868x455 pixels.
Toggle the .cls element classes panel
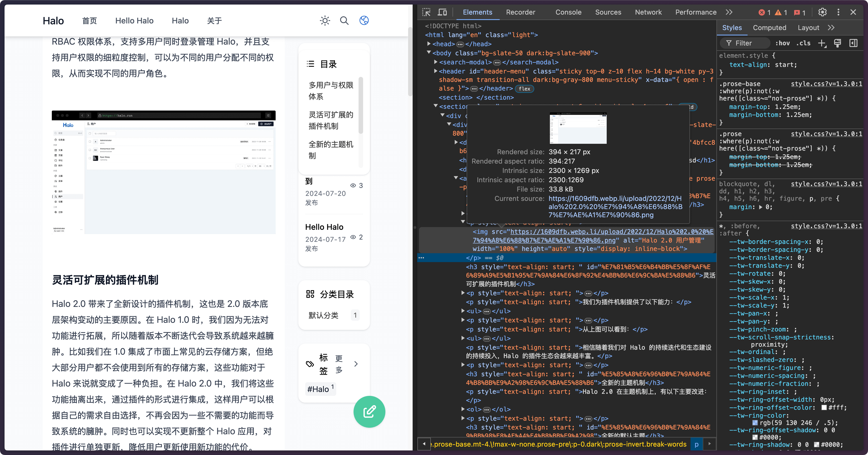point(804,43)
